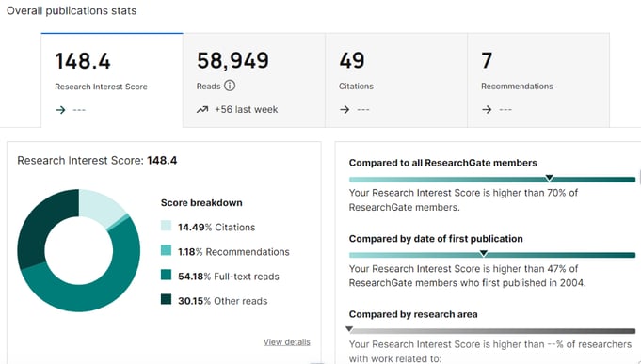This screenshot has height=364, width=641.
Task: Click the Reads info circle icon
Action: (x=230, y=86)
